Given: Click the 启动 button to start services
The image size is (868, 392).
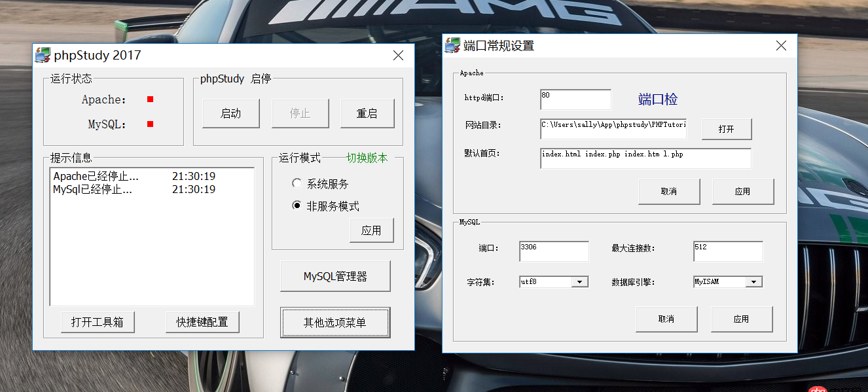Looking at the screenshot, I should 230,113.
